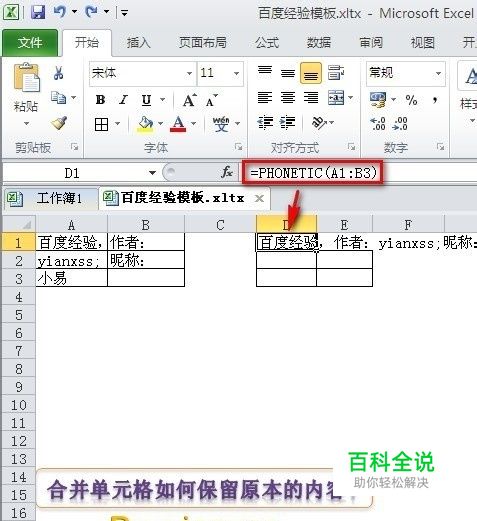Viewport: 477px width, 521px height.
Task: Close the 百度经验模板.xltx document tab
Action: click(259, 199)
